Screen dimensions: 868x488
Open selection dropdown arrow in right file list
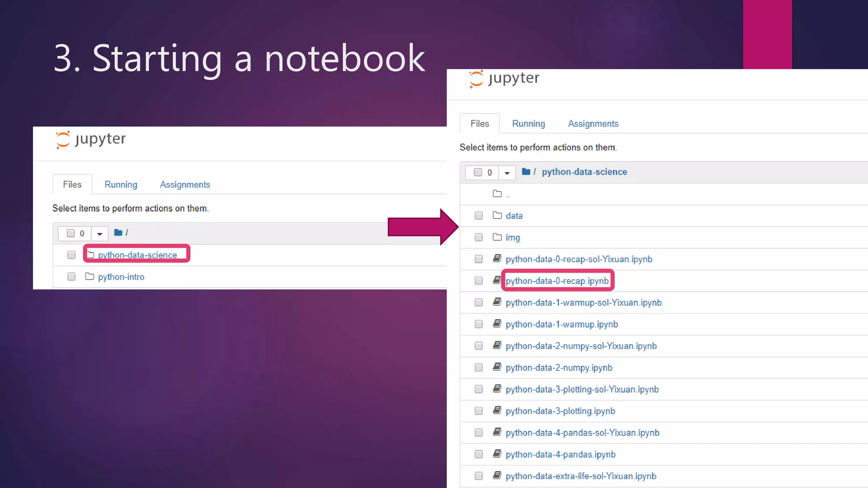507,173
